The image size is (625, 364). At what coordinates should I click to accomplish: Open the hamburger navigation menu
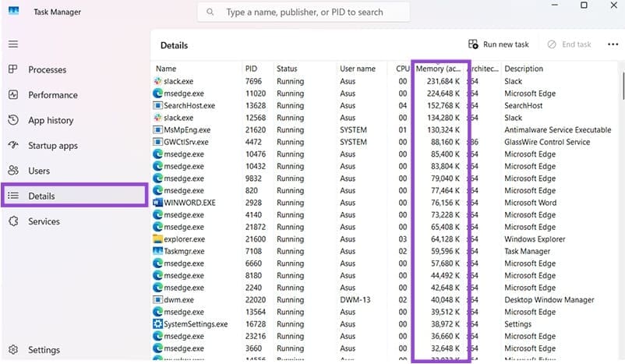coord(13,44)
